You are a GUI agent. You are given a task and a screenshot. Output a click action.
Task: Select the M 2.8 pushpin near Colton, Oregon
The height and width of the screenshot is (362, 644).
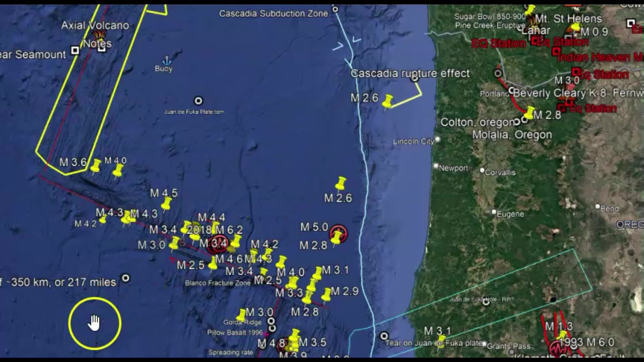(x=529, y=113)
